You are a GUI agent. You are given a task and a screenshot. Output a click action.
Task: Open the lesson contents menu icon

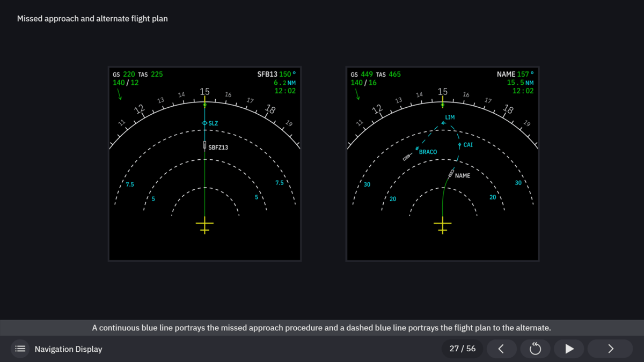click(20, 349)
